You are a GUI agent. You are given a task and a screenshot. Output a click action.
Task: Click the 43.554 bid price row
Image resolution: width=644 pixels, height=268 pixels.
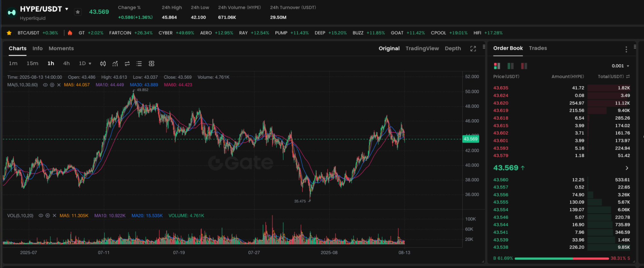561,210
